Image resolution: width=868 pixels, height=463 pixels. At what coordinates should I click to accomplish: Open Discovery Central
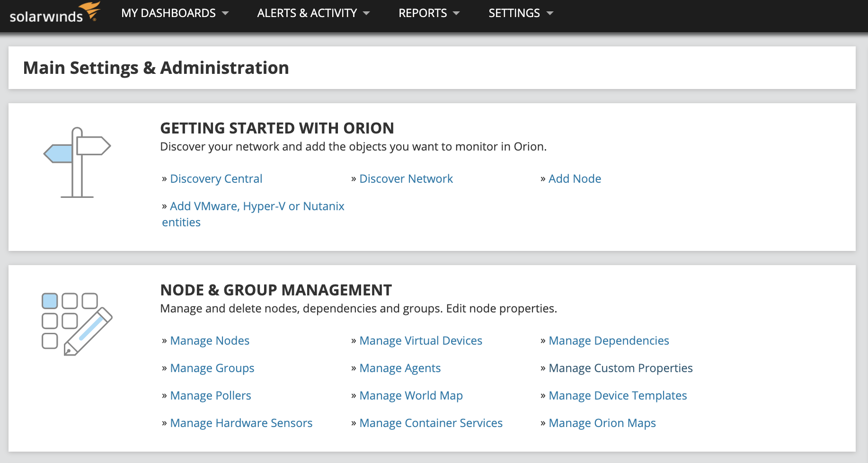(216, 178)
